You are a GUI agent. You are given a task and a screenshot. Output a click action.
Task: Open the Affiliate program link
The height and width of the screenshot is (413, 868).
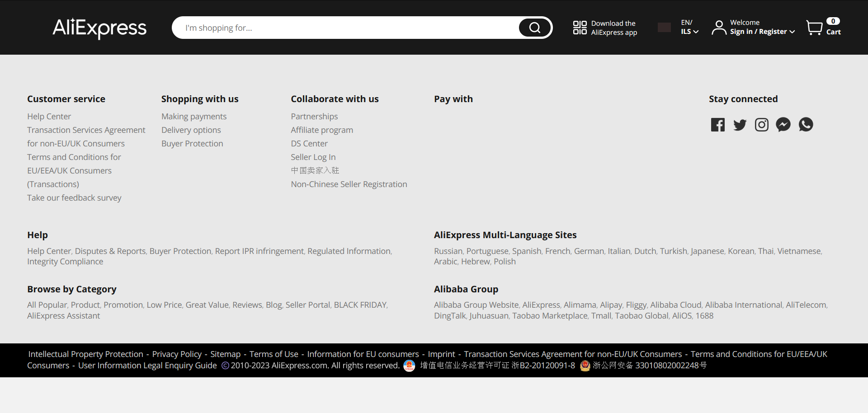(322, 130)
